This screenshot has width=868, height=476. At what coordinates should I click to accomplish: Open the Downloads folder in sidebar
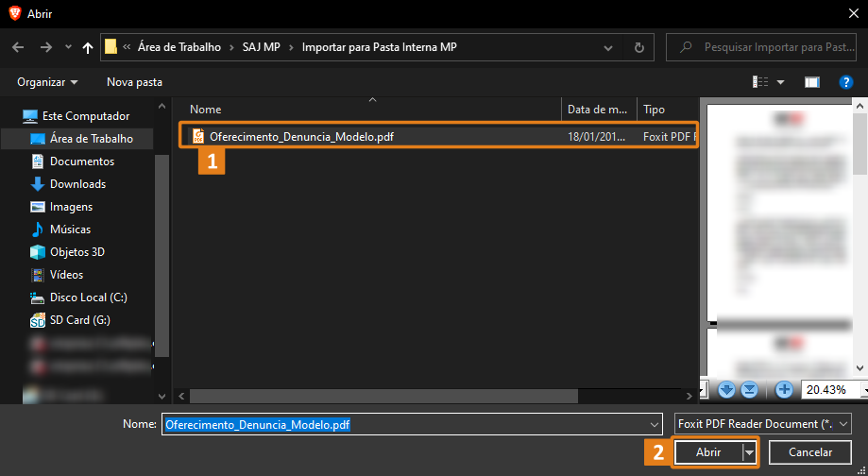[77, 184]
